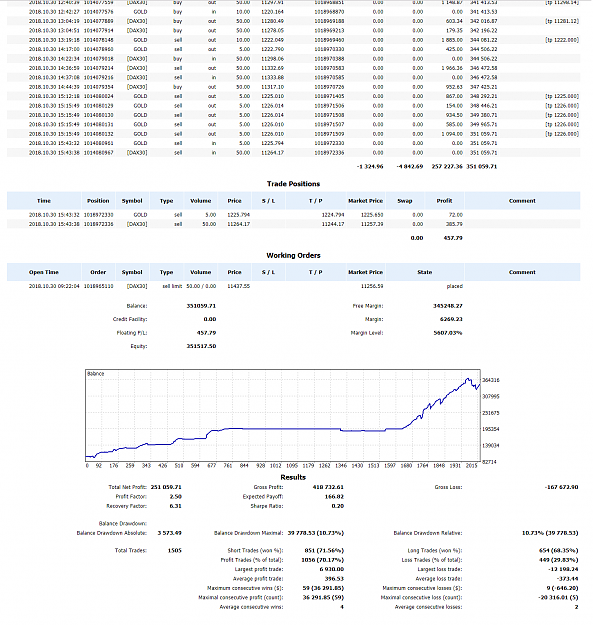
Task: Click the Free Margin amount value
Action: point(448,306)
